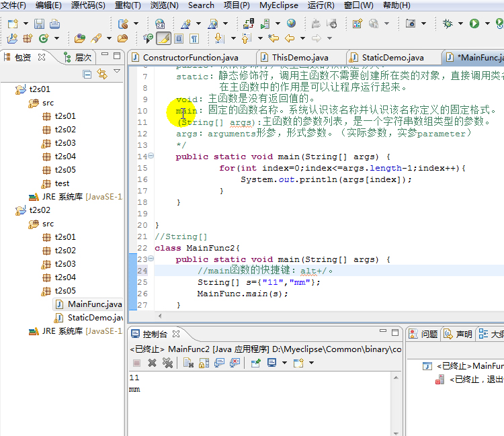Open Package Explorer view menu triangle
The image size is (504, 436).
(x=117, y=71)
